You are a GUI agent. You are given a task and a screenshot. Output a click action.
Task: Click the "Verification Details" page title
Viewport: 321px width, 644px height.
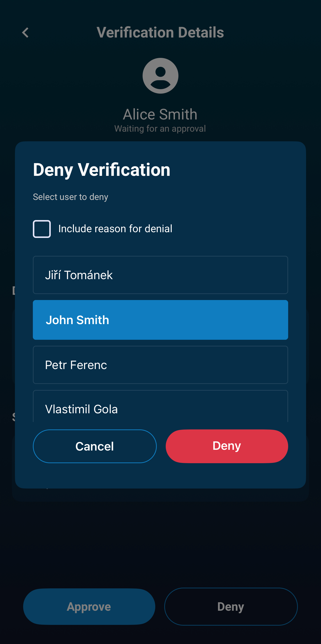click(160, 33)
